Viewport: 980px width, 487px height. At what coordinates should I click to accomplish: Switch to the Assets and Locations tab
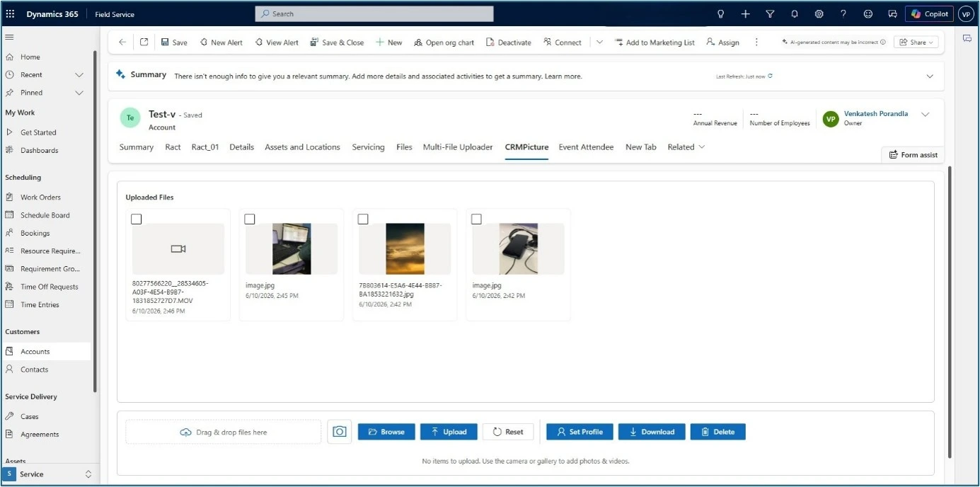(302, 147)
